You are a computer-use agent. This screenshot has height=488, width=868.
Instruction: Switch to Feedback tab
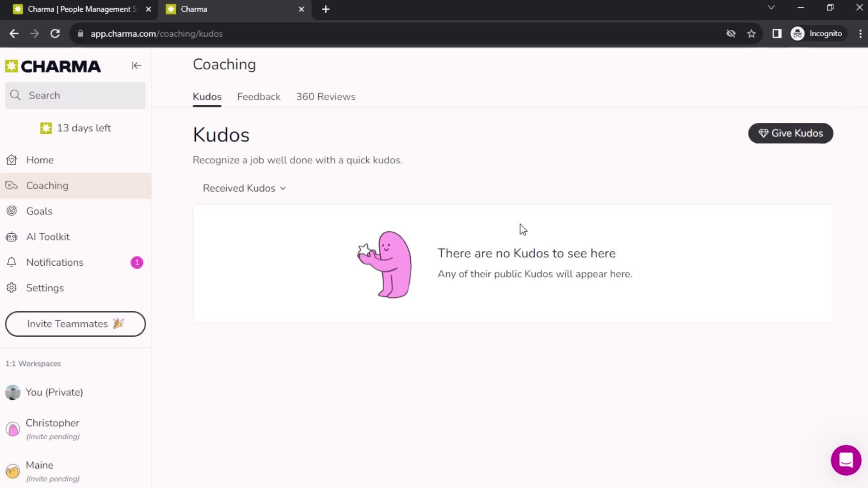259,97
